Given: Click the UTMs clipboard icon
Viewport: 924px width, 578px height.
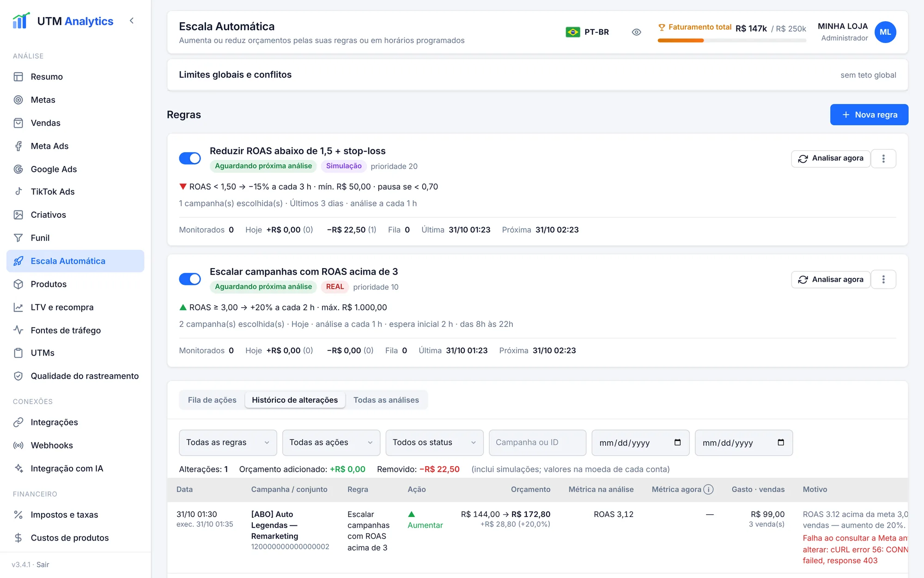Looking at the screenshot, I should click(x=18, y=353).
